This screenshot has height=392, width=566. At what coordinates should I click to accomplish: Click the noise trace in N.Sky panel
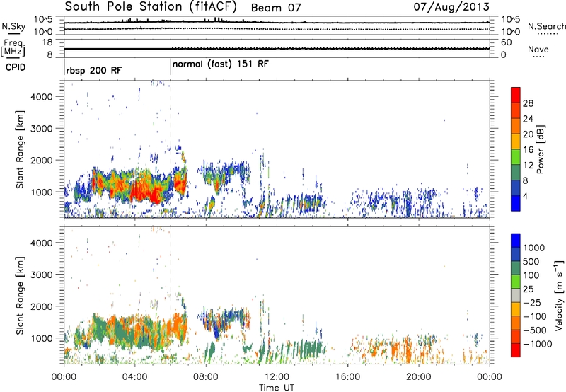(x=277, y=23)
